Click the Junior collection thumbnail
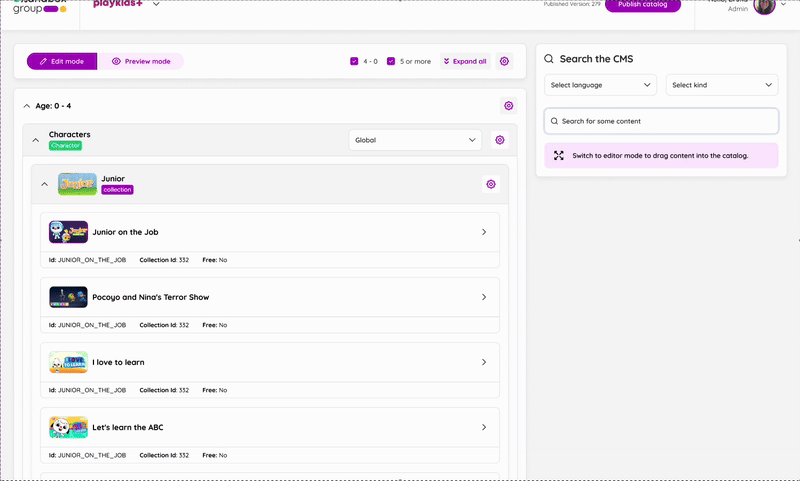 tap(77, 184)
